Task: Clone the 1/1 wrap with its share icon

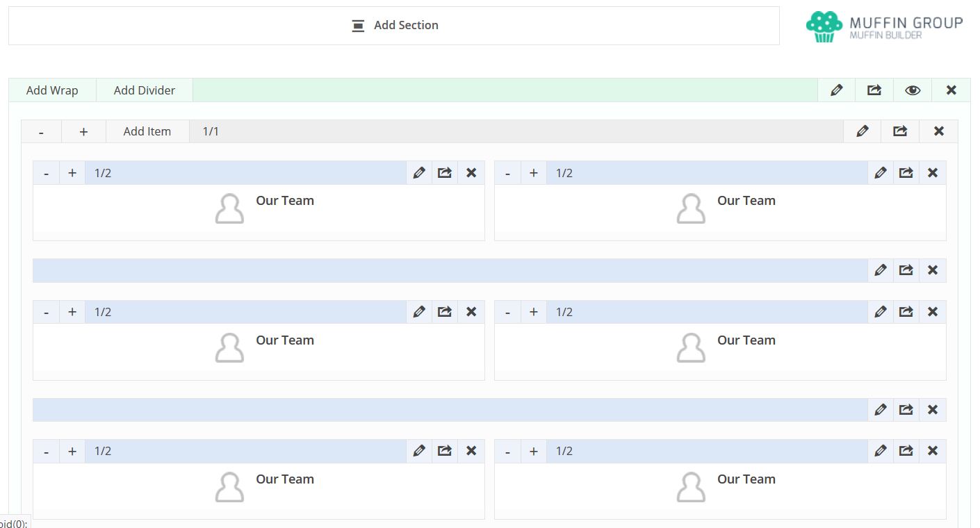Action: tap(900, 131)
